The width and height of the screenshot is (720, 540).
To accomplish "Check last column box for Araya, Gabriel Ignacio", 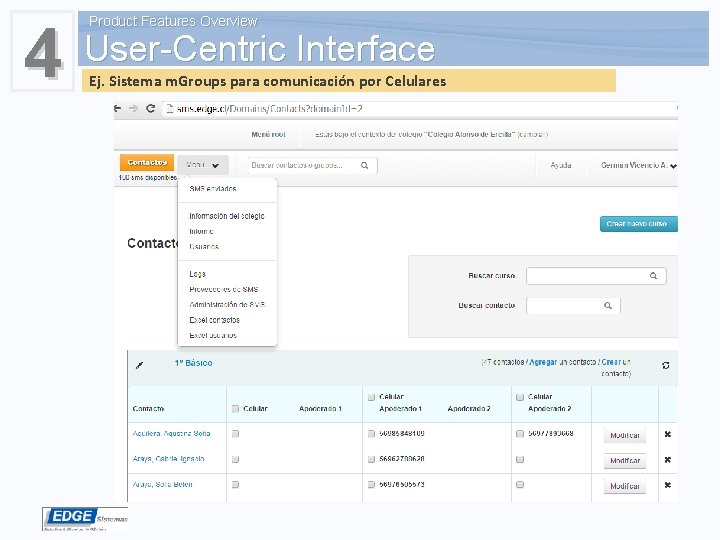I will pos(520,459).
